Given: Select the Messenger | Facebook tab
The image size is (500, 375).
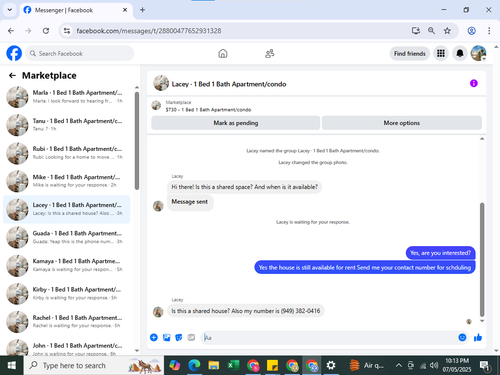Looking at the screenshot, I should [x=76, y=10].
